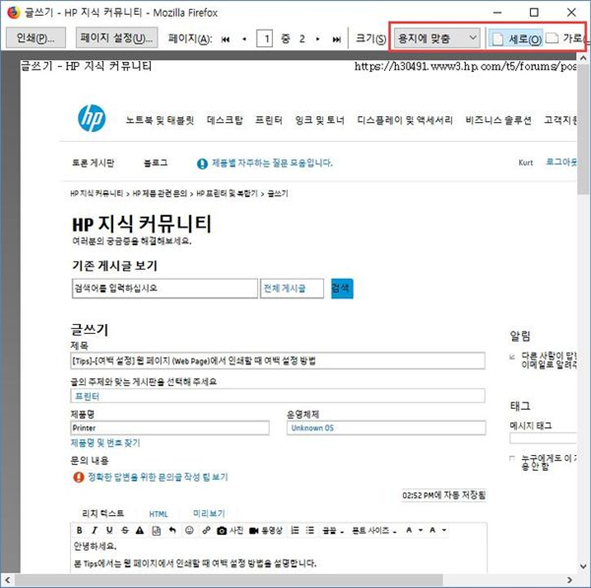Toggle bulleted list in editor
The width and height of the screenshot is (591, 588).
(x=310, y=530)
